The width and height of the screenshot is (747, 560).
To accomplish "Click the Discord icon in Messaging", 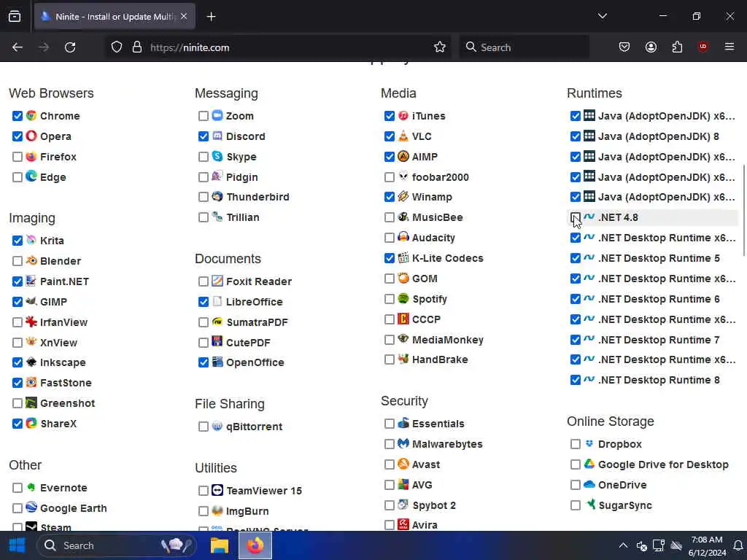I will [217, 136].
